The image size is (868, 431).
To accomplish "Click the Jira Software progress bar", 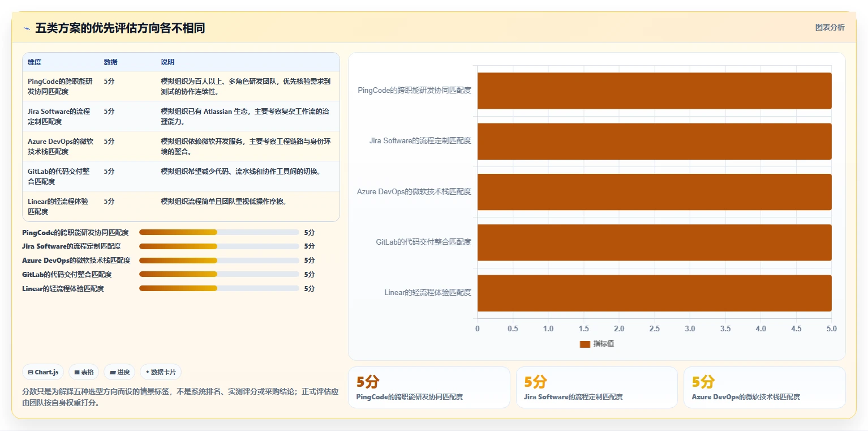I will coord(219,246).
